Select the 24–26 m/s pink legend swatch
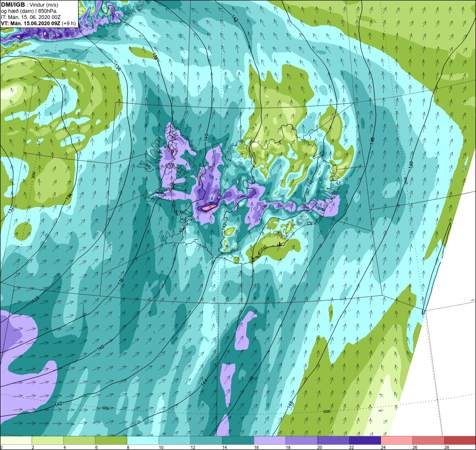 [397, 440]
